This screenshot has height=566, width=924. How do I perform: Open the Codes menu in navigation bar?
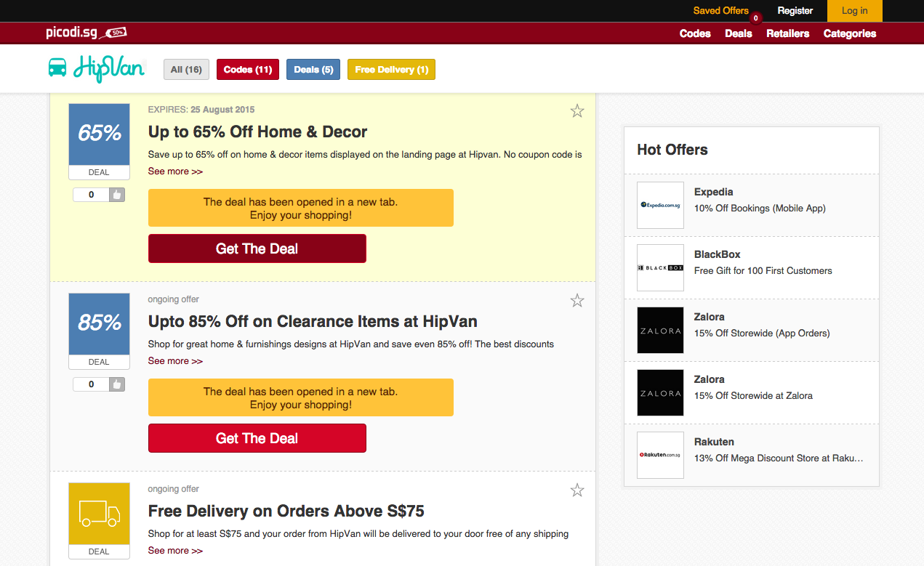695,33
